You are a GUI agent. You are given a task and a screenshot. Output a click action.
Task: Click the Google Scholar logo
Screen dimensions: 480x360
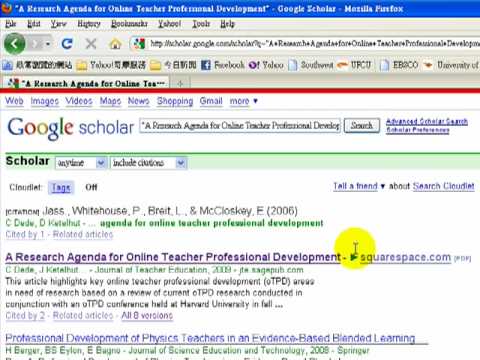click(x=70, y=128)
